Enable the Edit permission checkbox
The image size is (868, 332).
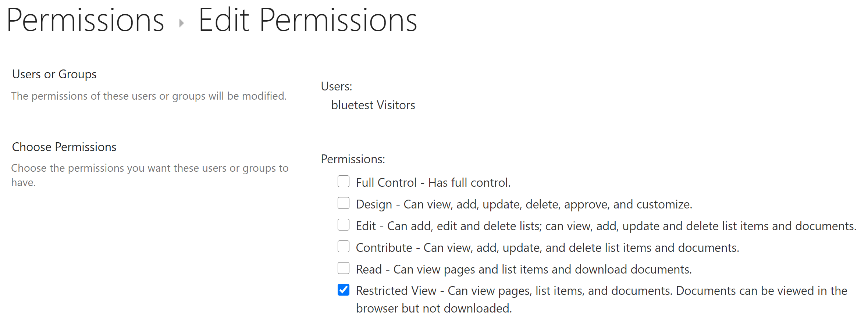343,225
